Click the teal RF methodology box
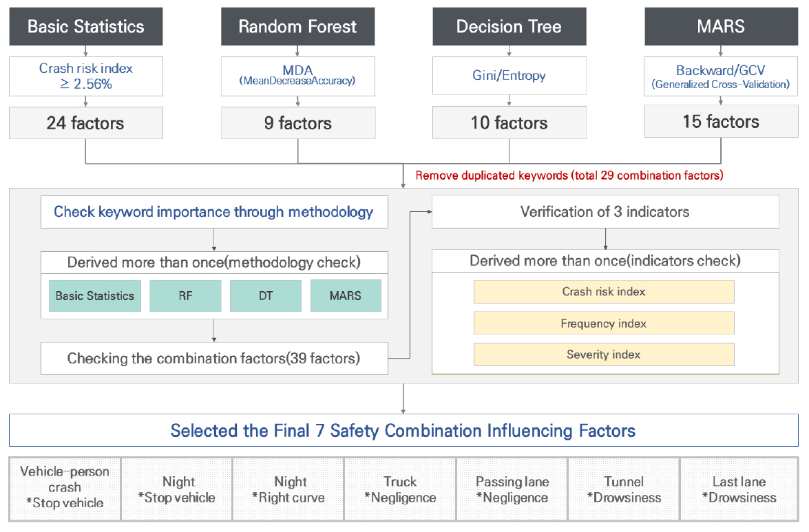 185,296
